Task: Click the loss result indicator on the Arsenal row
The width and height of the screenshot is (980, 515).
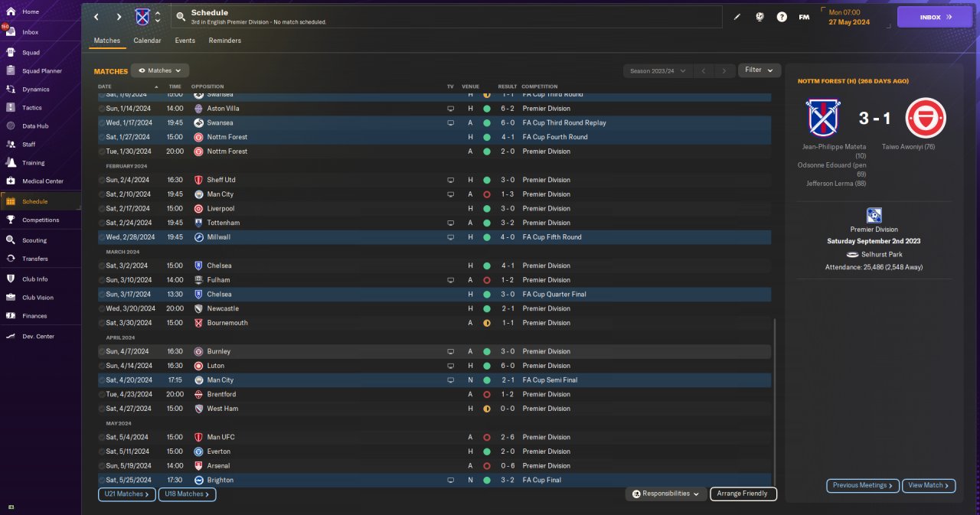Action: [x=486, y=466]
